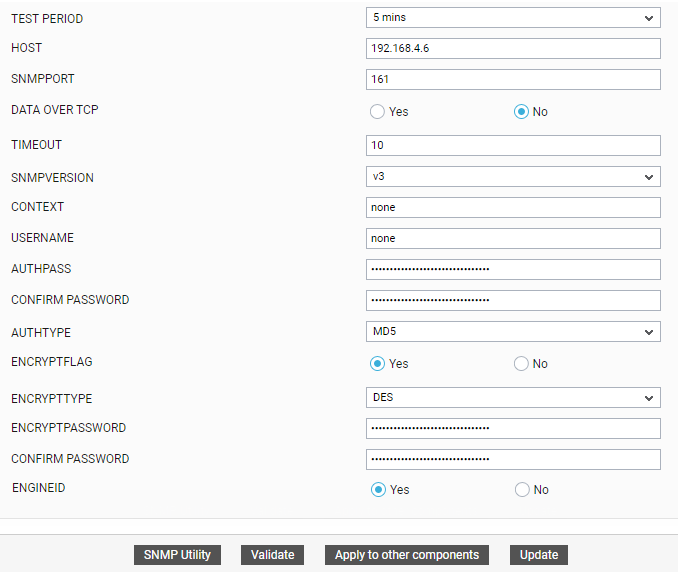Screen dimensions: 678x572
Task: Focus the HOST input field
Action: coord(513,48)
